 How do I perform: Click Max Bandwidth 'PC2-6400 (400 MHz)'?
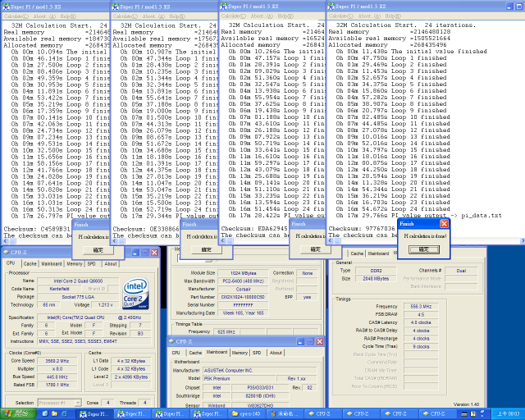click(243, 281)
